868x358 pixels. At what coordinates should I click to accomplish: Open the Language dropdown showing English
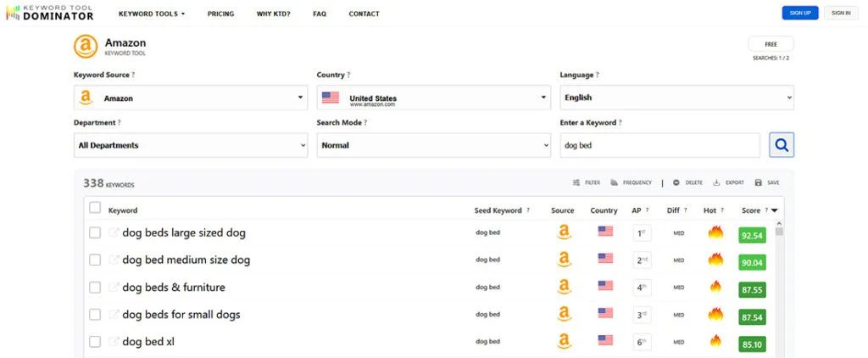pos(677,98)
